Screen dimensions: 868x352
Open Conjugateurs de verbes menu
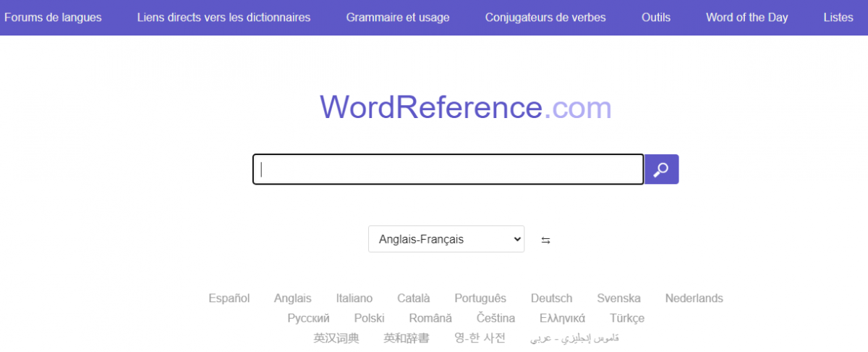pyautogui.click(x=545, y=17)
